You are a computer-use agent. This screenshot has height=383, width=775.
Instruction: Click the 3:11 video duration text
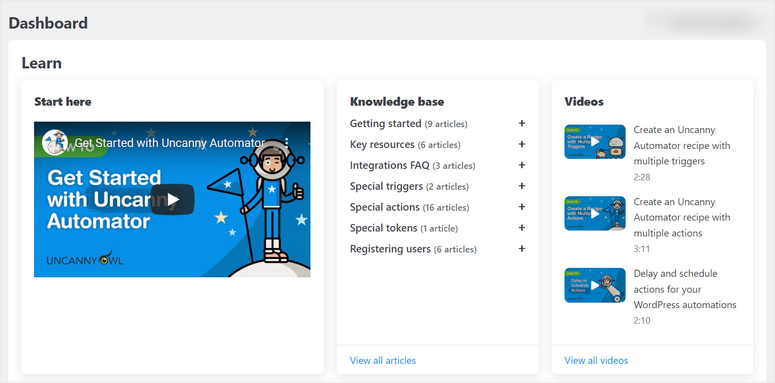(642, 249)
